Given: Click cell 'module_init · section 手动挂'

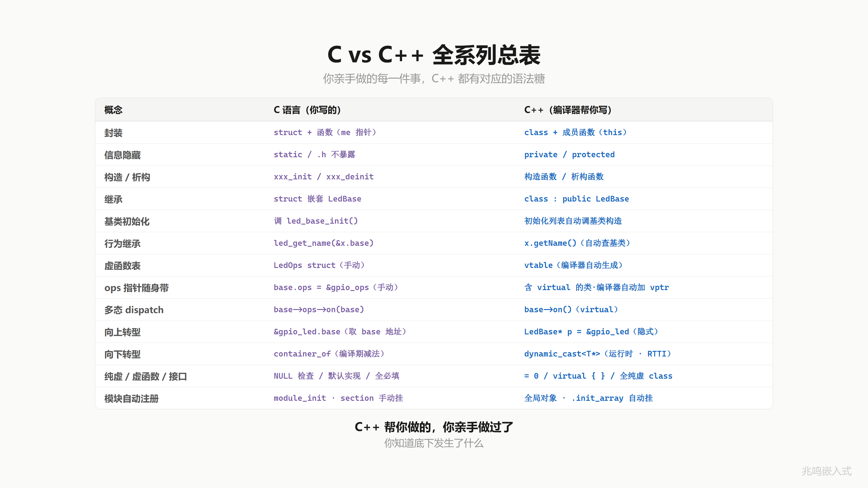Looking at the screenshot, I should pos(338,398).
